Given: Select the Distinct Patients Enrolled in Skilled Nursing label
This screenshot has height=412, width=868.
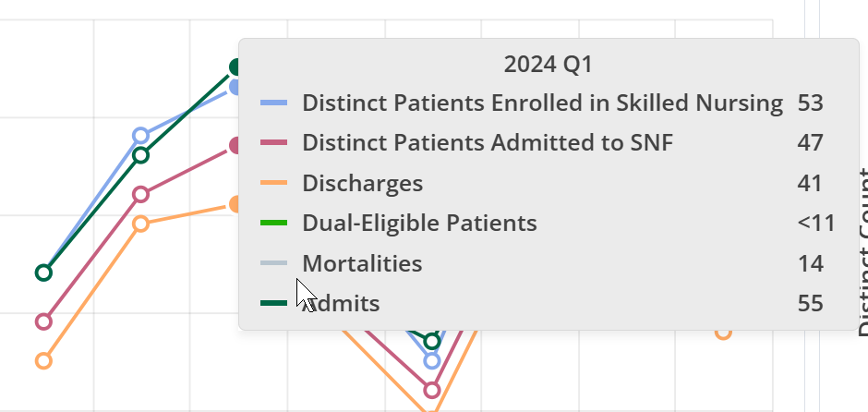Looking at the screenshot, I should 542,103.
